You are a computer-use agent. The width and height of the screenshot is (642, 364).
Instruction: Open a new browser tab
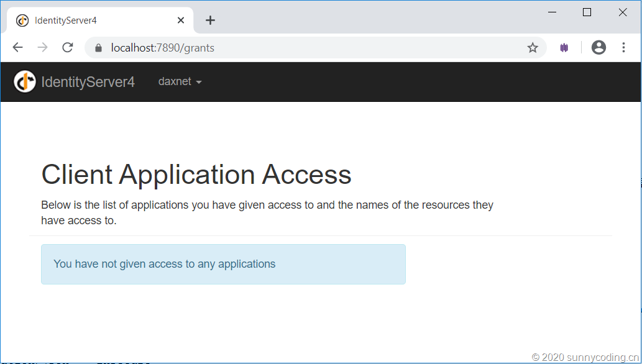point(210,20)
